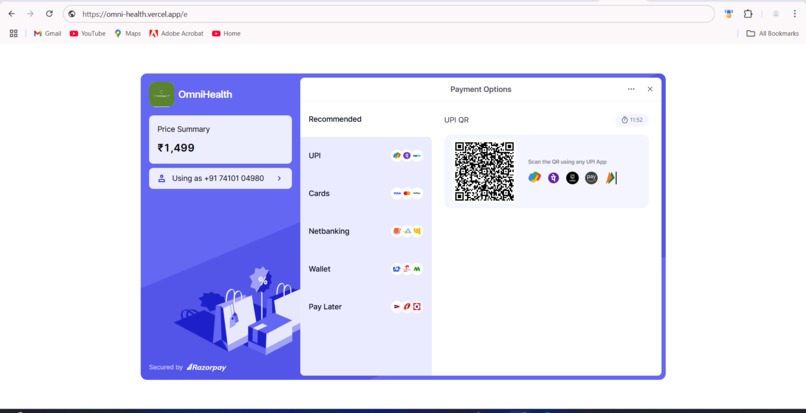The width and height of the screenshot is (806, 413).
Task: Click the browser forward arrow
Action: point(30,14)
